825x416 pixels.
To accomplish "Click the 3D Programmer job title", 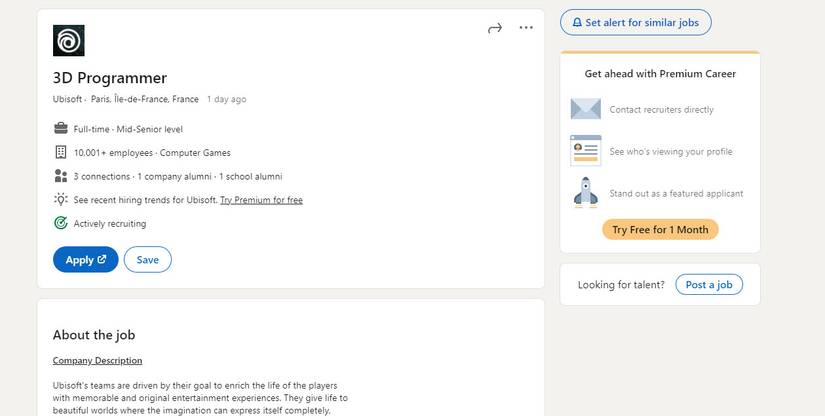I will click(110, 78).
